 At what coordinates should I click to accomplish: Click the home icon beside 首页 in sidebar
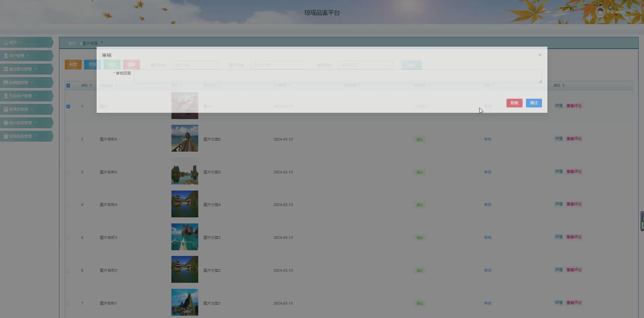[x=6, y=42]
